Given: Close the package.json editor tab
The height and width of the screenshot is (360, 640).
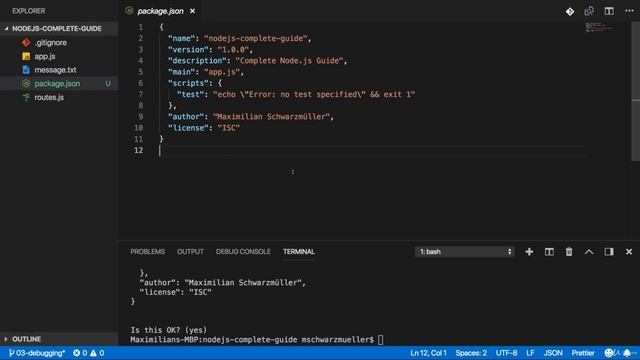Looking at the screenshot, I should click(192, 11).
